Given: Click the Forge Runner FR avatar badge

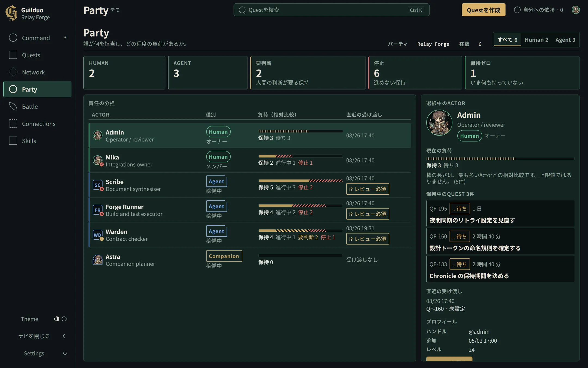Looking at the screenshot, I should 98,210.
